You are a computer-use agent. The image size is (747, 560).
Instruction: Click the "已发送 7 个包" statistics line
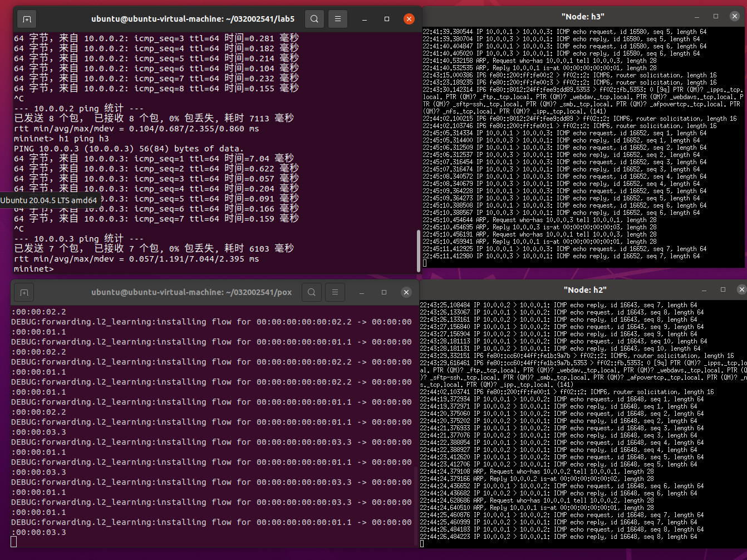pyautogui.click(x=154, y=249)
